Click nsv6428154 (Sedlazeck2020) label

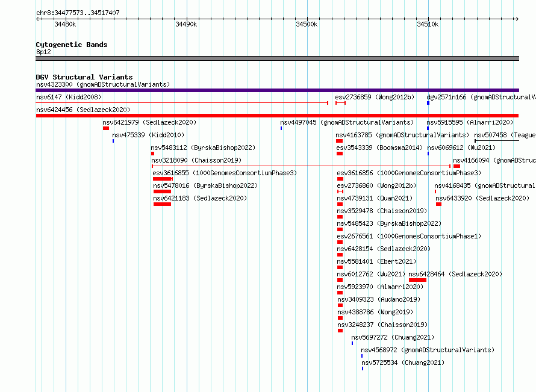pyautogui.click(x=384, y=249)
